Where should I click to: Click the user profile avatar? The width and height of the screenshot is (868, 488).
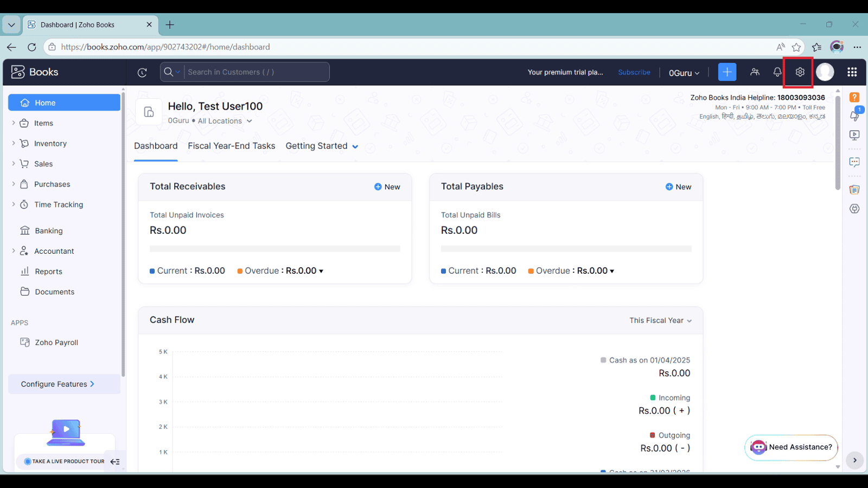825,72
